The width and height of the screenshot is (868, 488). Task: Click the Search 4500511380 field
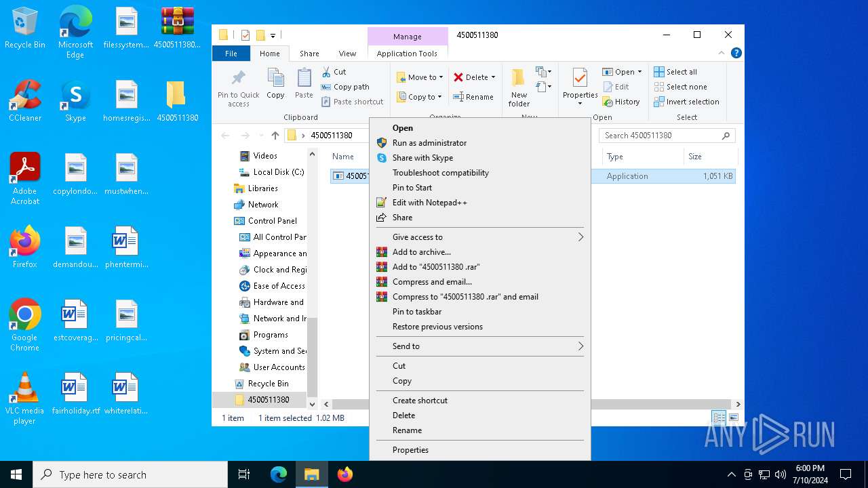[667, 136]
